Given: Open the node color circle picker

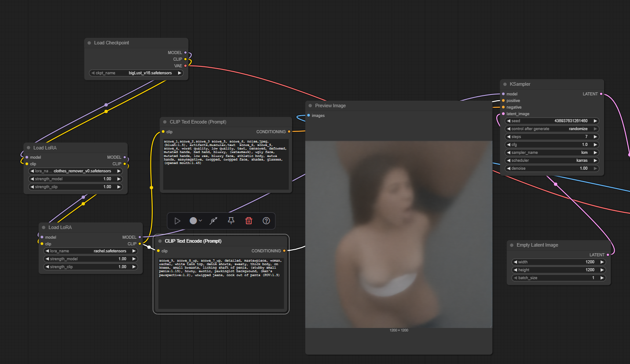Looking at the screenshot, I should click(195, 221).
